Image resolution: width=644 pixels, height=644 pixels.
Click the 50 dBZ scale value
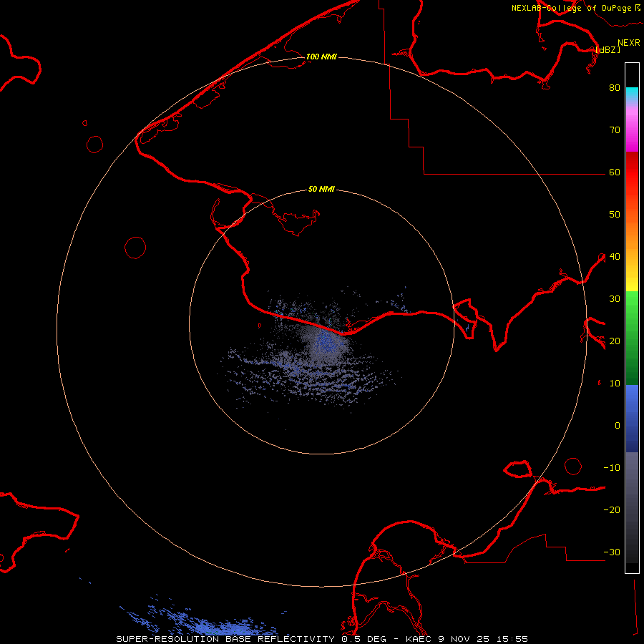[x=615, y=215]
